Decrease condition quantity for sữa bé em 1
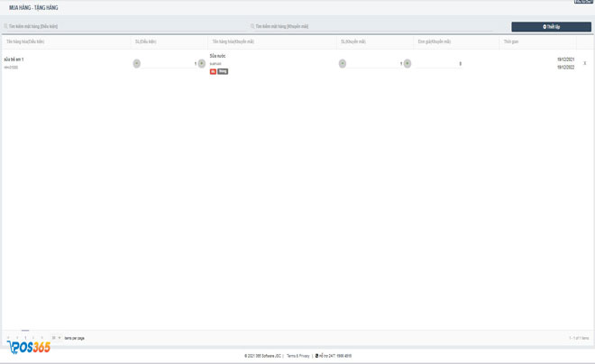595x364 pixels. tap(137, 63)
